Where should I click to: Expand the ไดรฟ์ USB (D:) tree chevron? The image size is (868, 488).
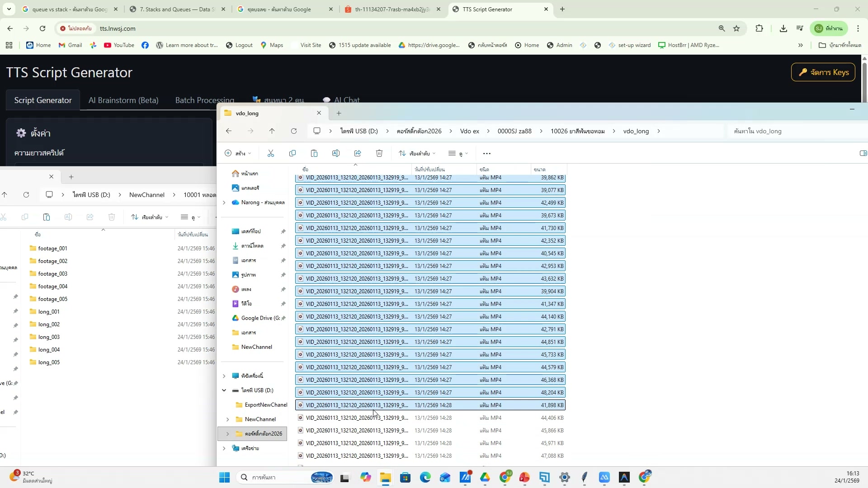tap(225, 390)
